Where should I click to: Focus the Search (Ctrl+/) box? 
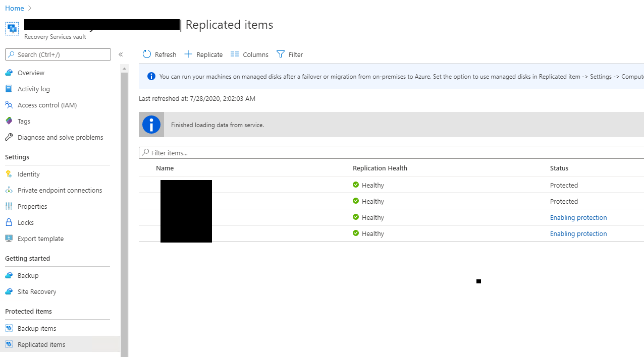coord(58,54)
